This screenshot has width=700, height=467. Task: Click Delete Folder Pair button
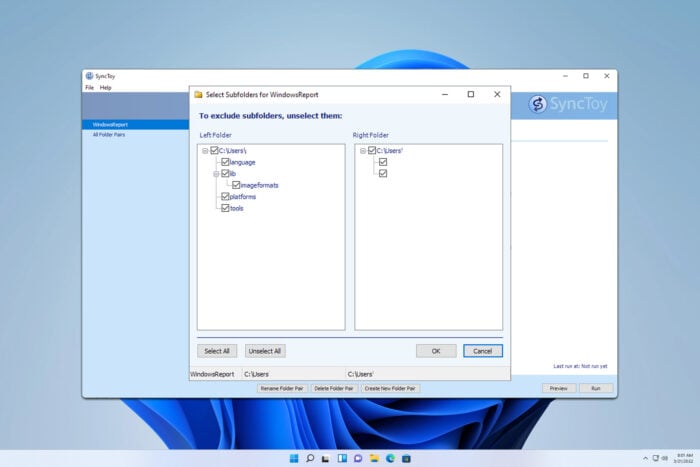[333, 388]
